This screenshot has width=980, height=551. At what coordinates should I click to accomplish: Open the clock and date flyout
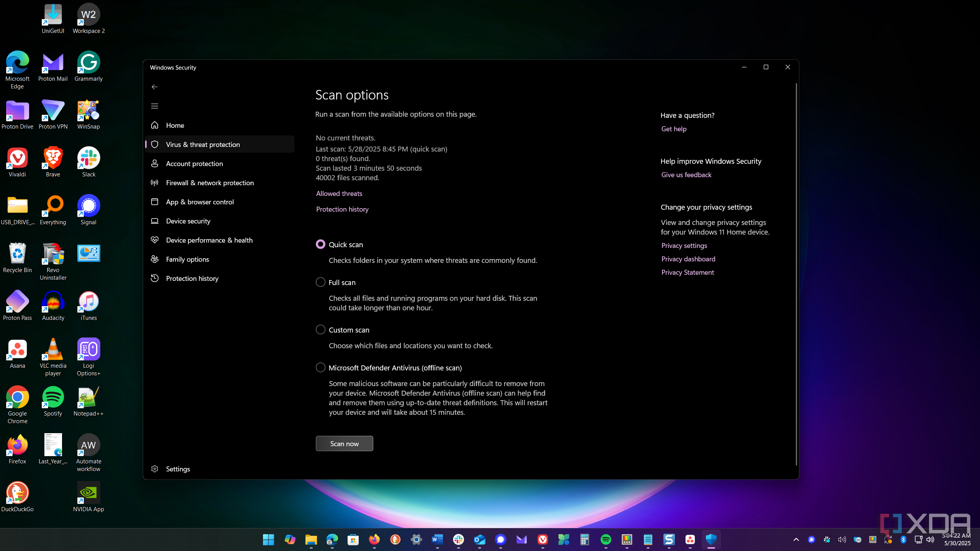[x=956, y=540]
